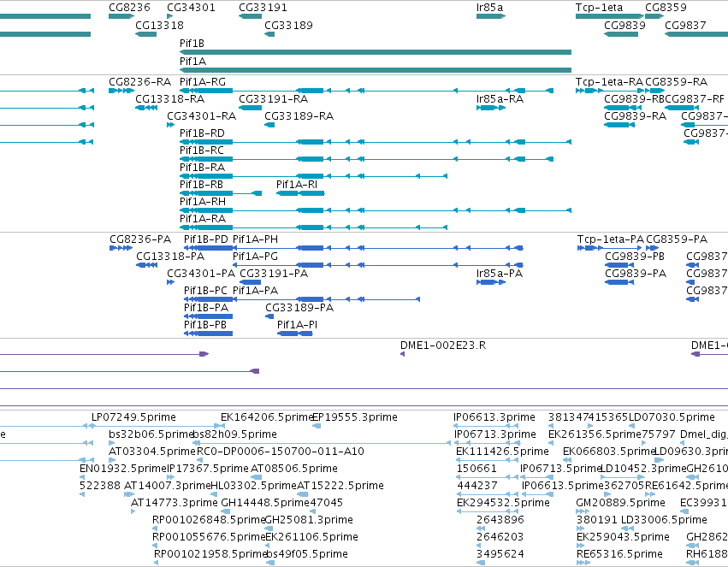Select the CG13318 gene feature
Viewport: 728px width, 567px height.
(145, 34)
